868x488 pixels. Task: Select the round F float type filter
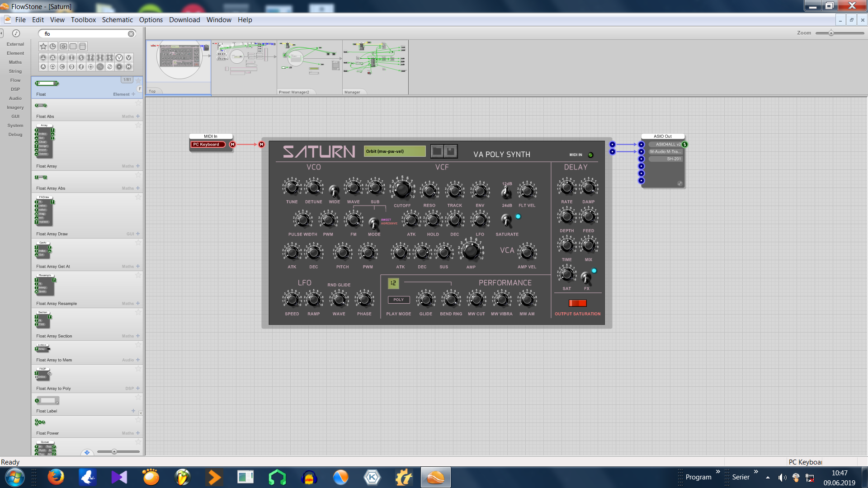62,58
